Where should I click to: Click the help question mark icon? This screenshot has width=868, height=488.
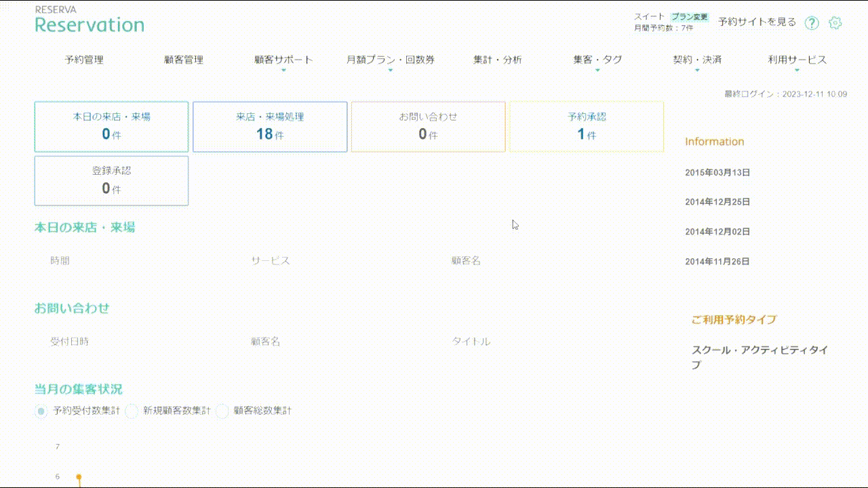[812, 23]
